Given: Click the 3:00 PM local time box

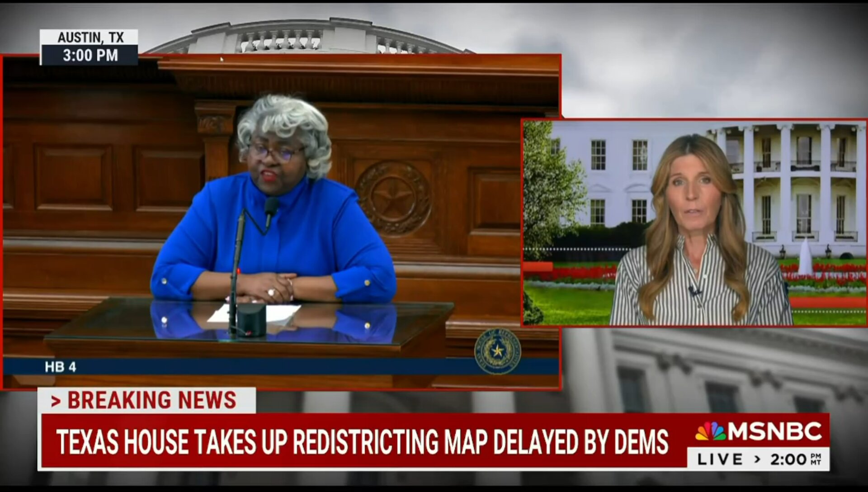Looking at the screenshot, I should point(90,55).
